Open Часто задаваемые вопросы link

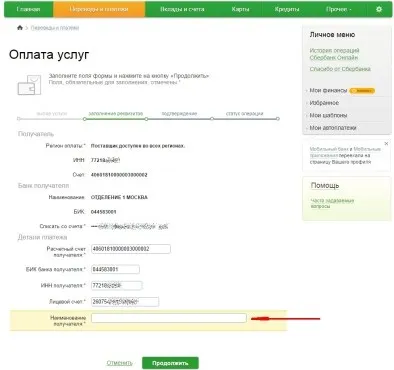click(332, 203)
